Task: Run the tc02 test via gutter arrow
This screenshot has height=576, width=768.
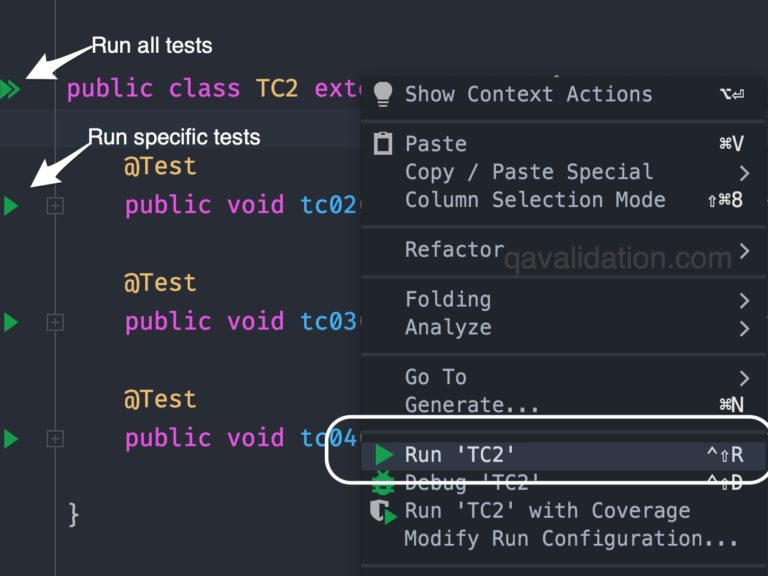Action: pos(11,206)
